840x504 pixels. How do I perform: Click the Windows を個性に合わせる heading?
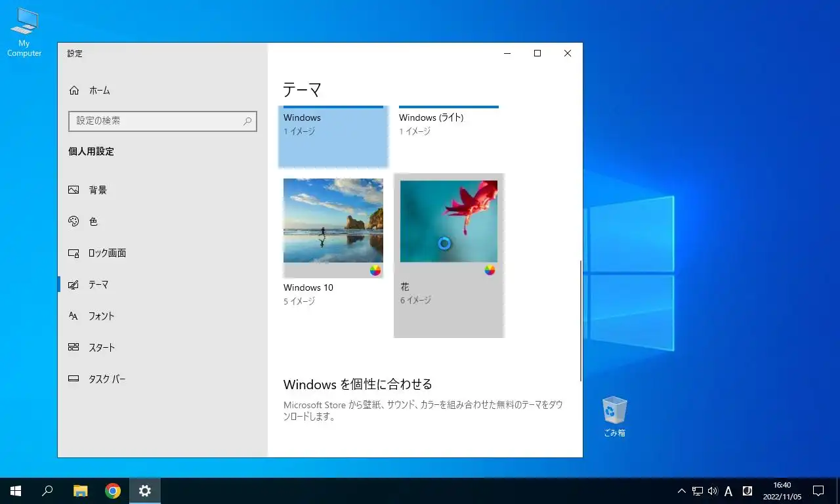click(x=358, y=384)
